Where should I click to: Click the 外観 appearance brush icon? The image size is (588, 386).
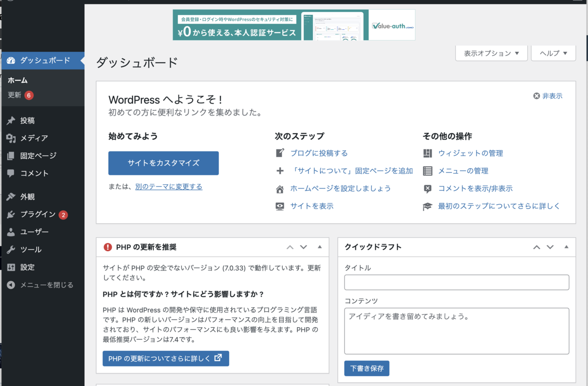point(12,196)
